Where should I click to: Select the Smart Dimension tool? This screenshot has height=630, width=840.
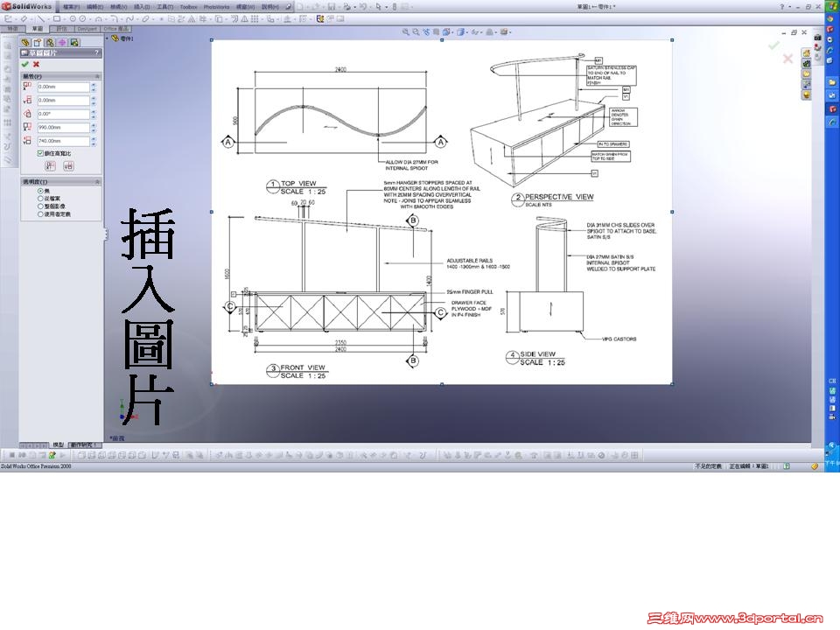click(24, 18)
